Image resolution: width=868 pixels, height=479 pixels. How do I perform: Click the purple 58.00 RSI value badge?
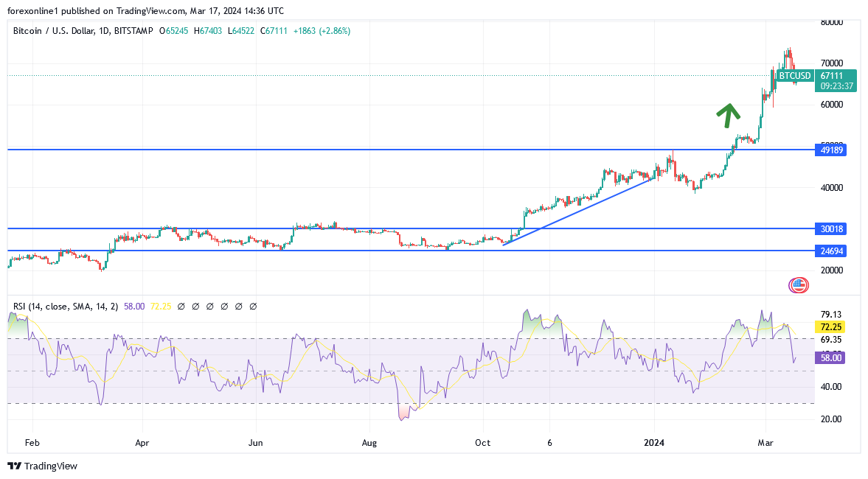click(831, 357)
